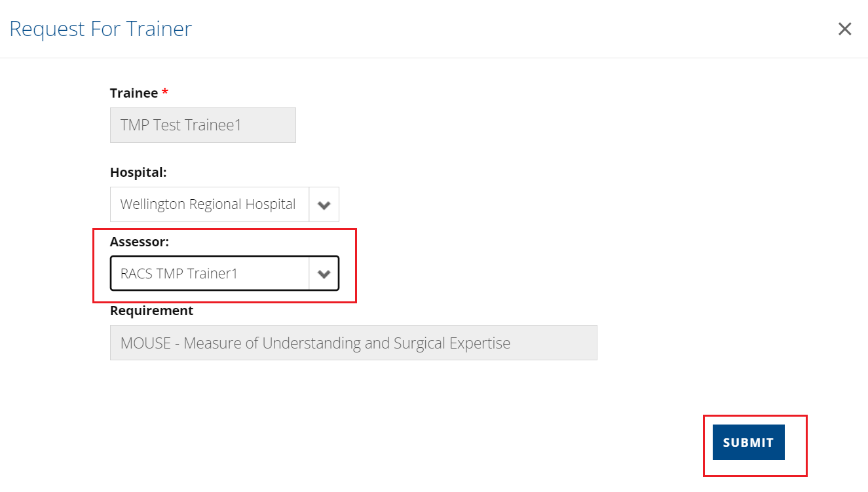Select the red outline around Submit button

point(755,415)
